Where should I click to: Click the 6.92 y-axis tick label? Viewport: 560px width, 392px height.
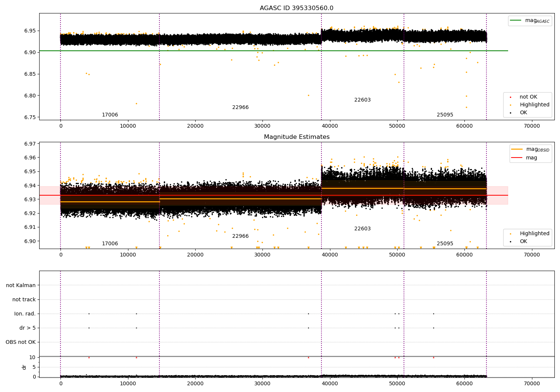pos(30,214)
